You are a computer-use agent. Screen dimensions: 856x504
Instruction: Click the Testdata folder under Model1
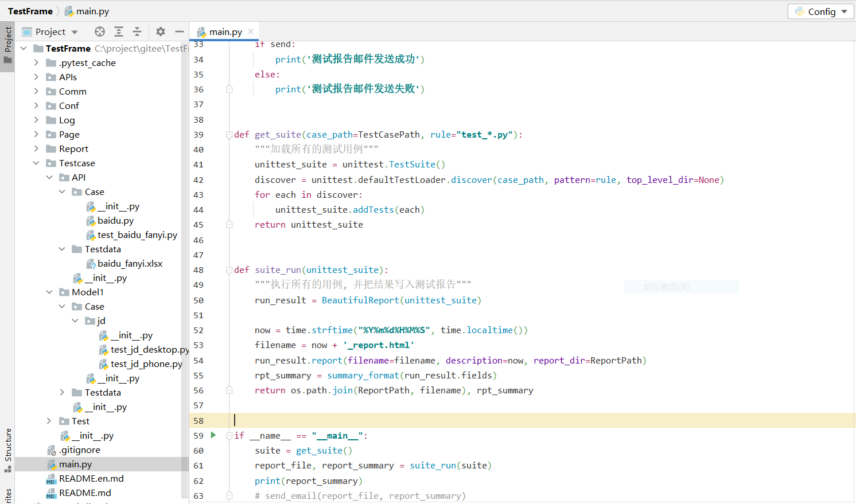(103, 392)
